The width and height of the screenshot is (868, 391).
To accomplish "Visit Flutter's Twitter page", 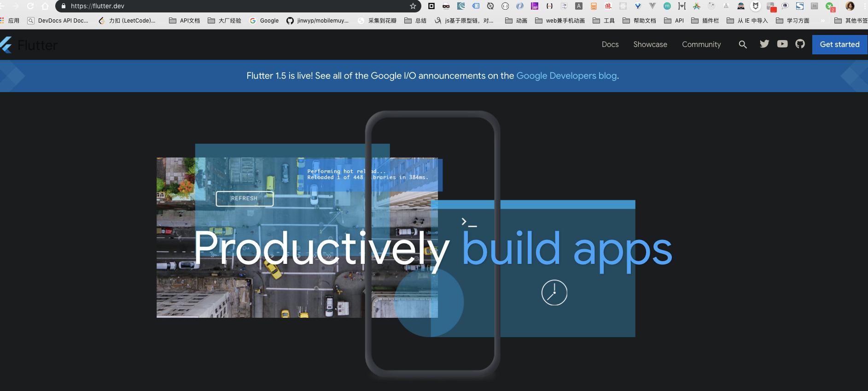I will click(x=764, y=44).
